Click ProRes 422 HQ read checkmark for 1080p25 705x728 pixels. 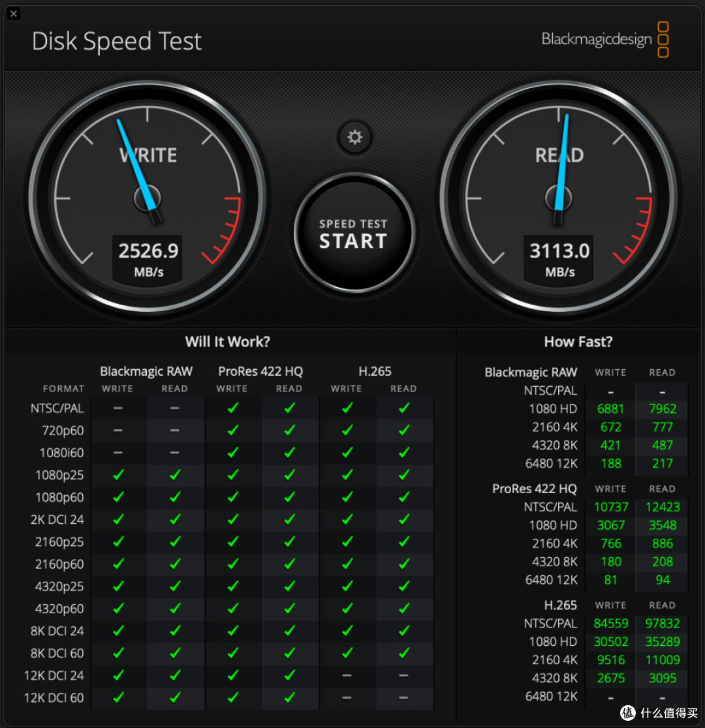[290, 475]
